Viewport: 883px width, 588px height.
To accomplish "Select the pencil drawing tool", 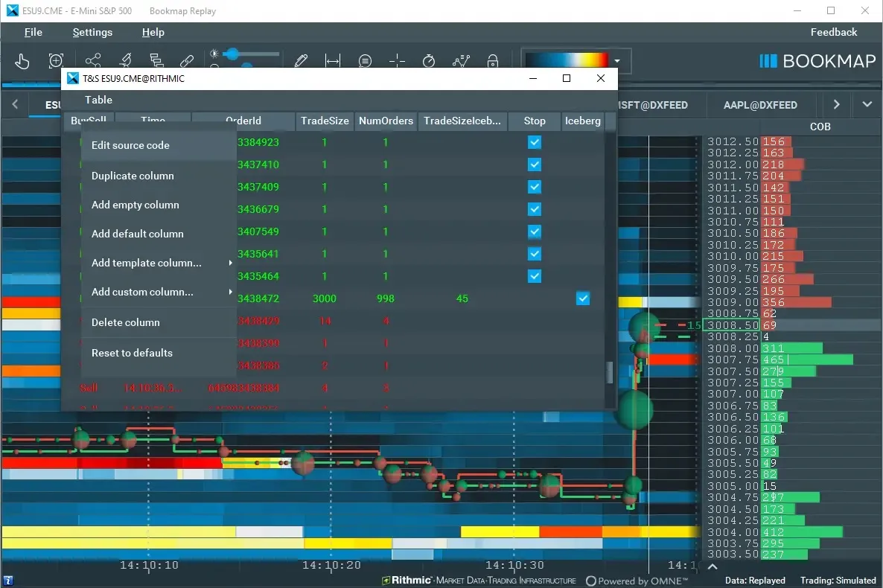I will coord(301,61).
